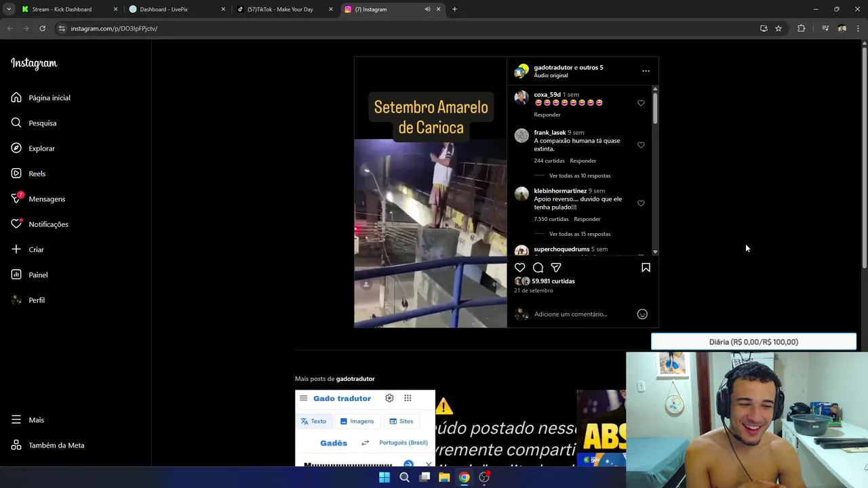The height and width of the screenshot is (488, 868).
Task: Reply to klebinhormartinez's comment
Action: [x=587, y=219]
